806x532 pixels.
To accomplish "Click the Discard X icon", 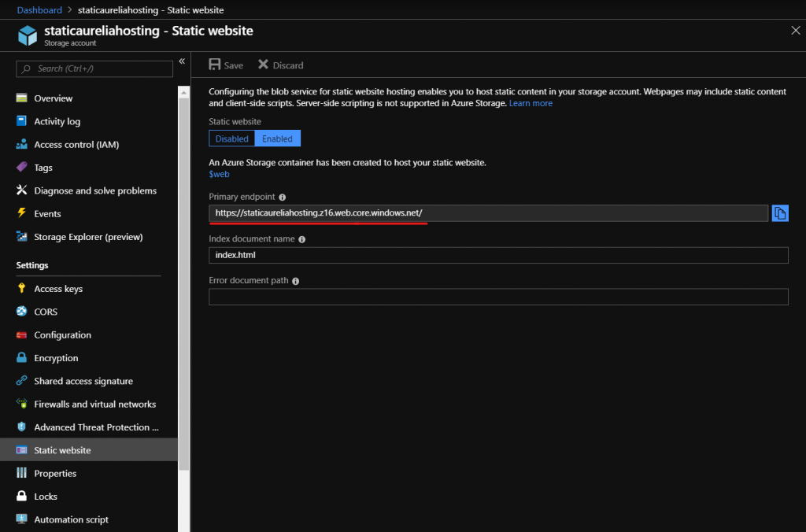I will [x=263, y=65].
